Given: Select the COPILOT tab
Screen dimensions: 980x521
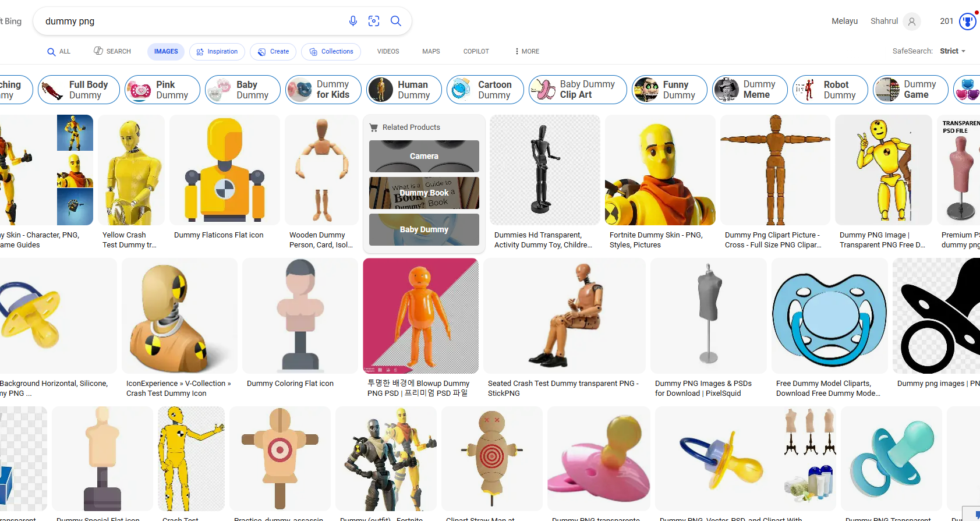Looking at the screenshot, I should [476, 52].
